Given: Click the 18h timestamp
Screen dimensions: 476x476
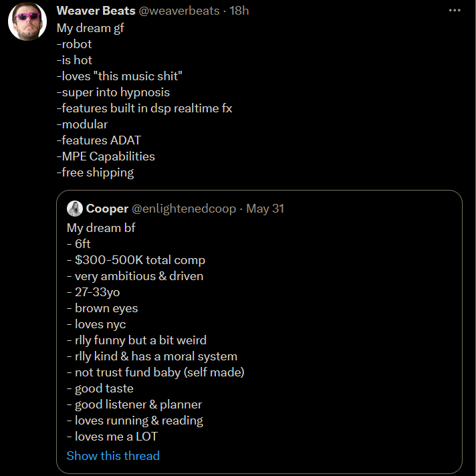Looking at the screenshot, I should pos(239,11).
